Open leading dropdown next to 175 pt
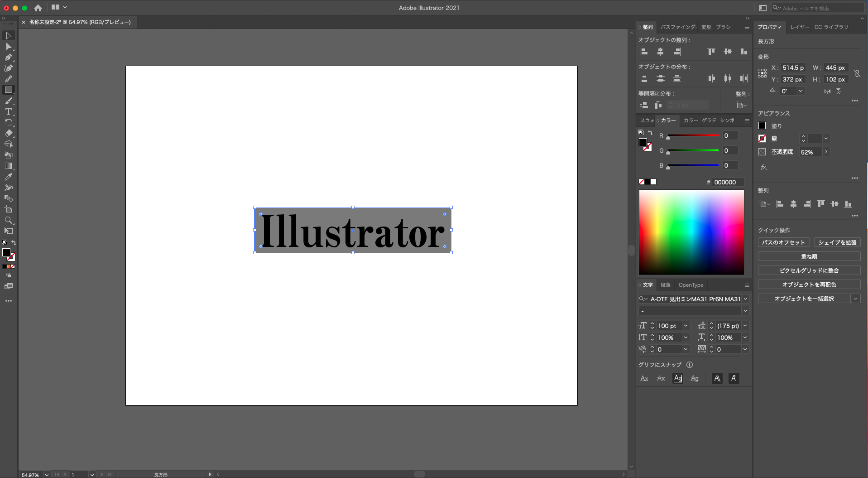868x478 pixels. [x=745, y=326]
